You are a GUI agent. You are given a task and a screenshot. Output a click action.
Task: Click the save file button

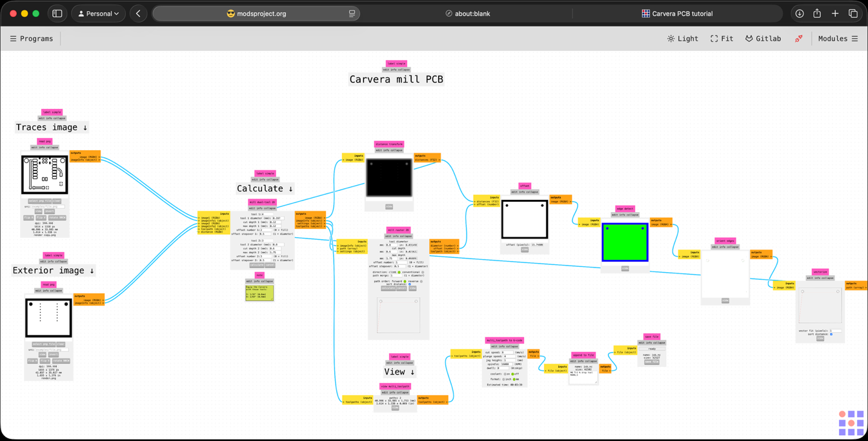pos(652,362)
